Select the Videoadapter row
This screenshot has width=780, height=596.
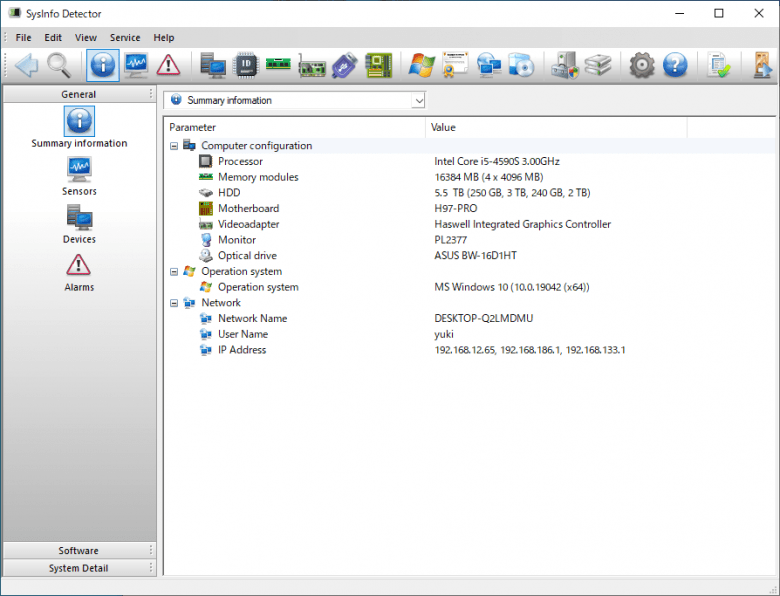tap(469, 224)
